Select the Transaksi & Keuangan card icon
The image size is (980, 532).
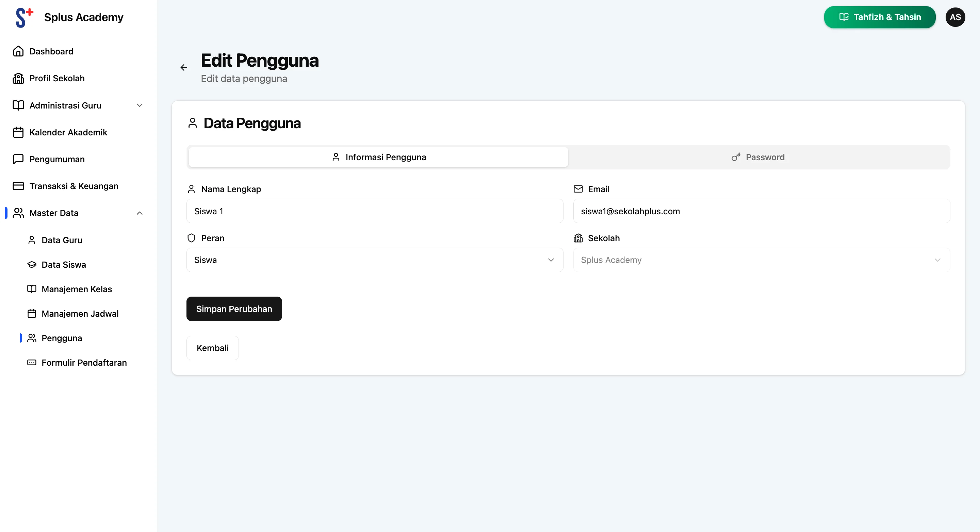pyautogui.click(x=19, y=186)
